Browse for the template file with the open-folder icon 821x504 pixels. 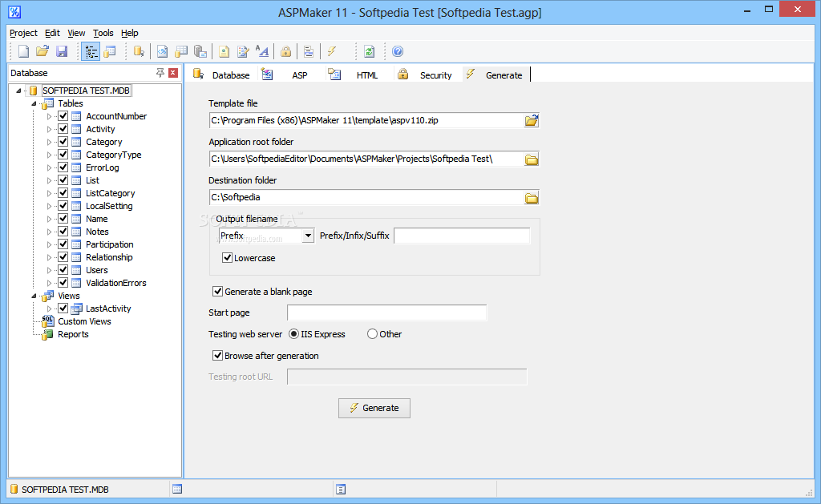click(532, 120)
